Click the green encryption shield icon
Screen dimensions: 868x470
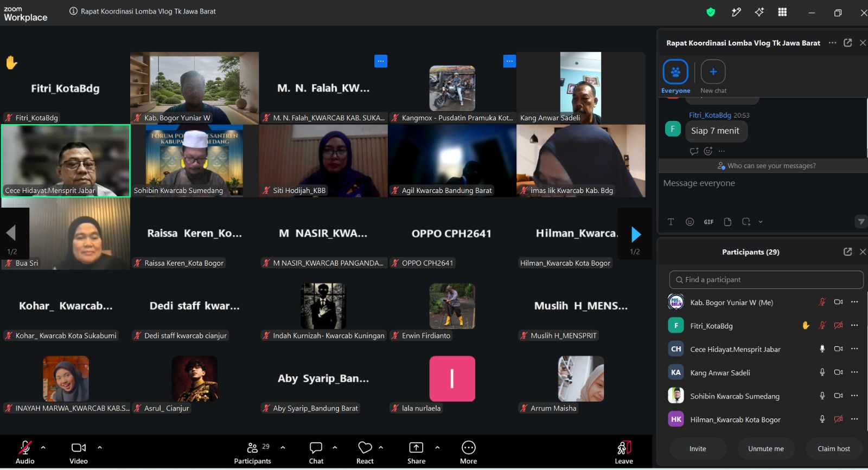[x=711, y=12]
